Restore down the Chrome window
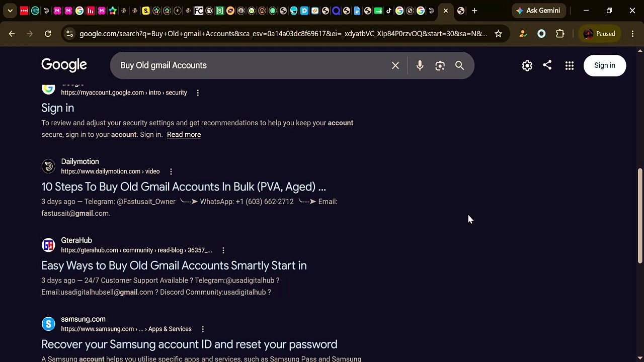 point(609,11)
